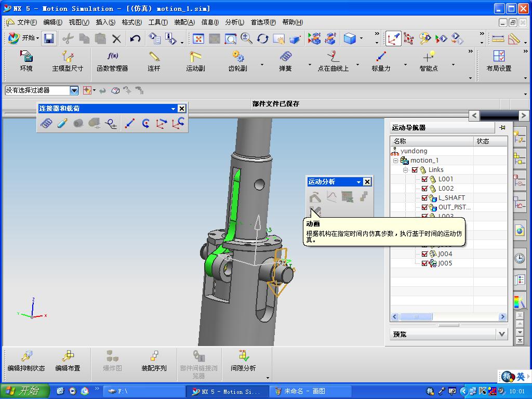Click the 名称 column header

click(432, 141)
